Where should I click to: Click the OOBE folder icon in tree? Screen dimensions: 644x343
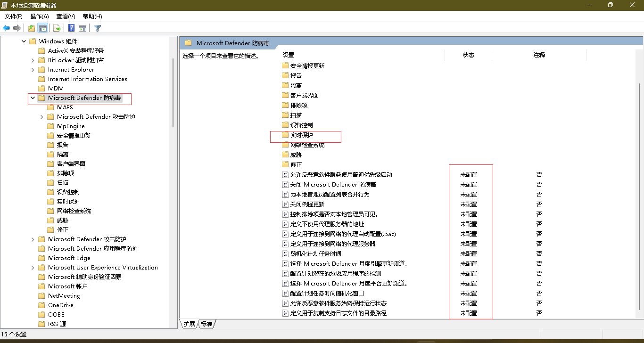(41, 314)
